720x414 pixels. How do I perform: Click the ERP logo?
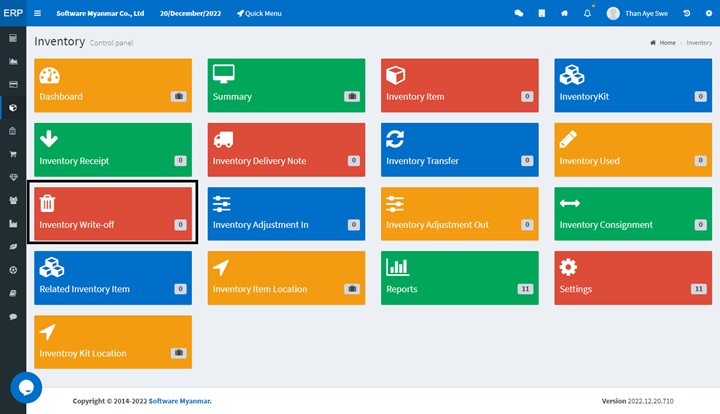[13, 13]
